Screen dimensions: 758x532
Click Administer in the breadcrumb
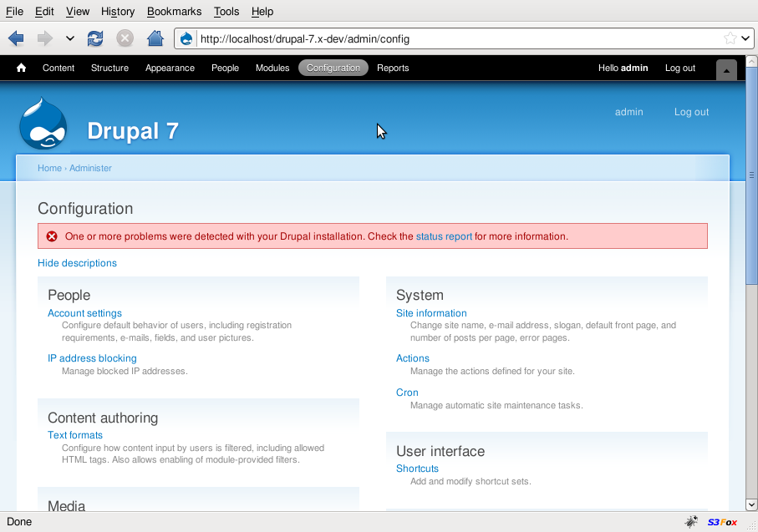click(90, 168)
